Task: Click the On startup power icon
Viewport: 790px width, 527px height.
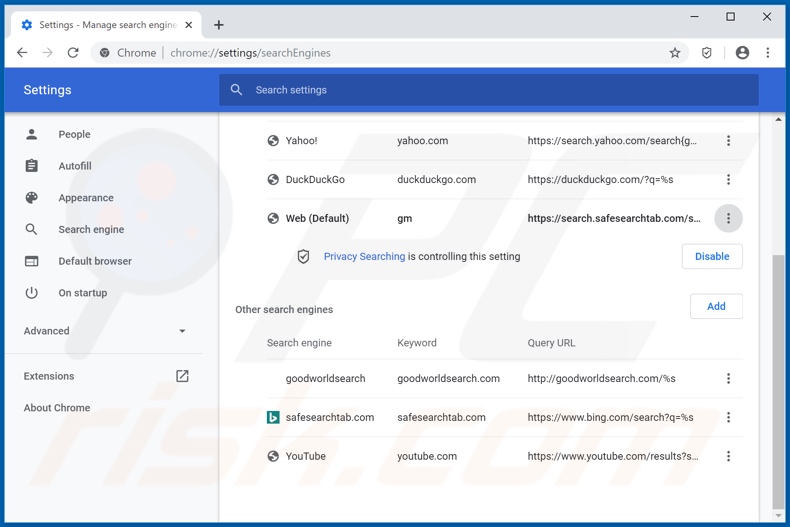Action: coord(32,293)
